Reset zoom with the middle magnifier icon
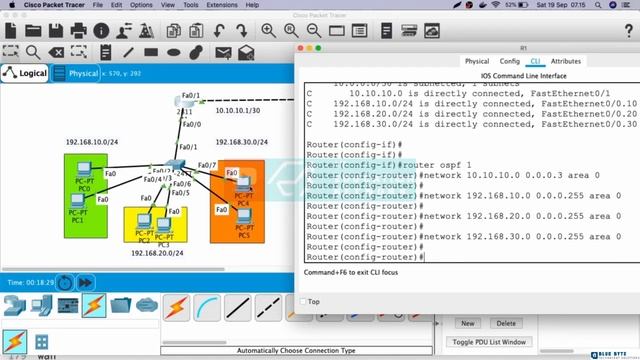The width and height of the screenshot is (640, 360). tap(291, 31)
